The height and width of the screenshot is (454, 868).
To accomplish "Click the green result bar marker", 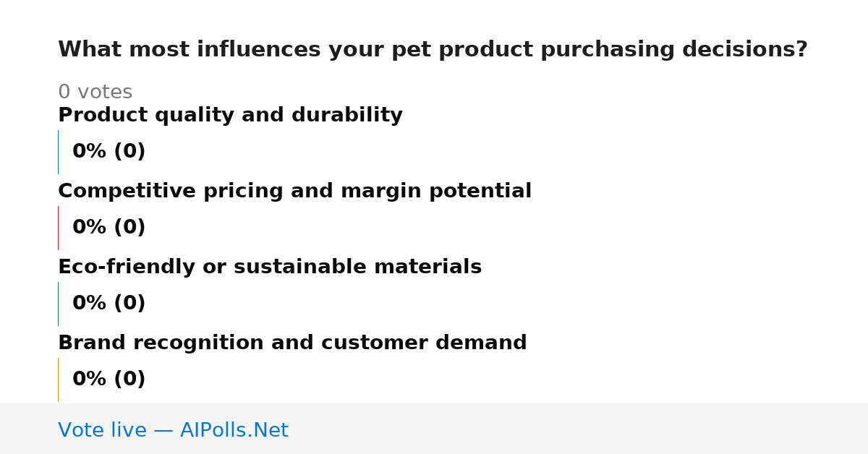I will click(x=58, y=304).
